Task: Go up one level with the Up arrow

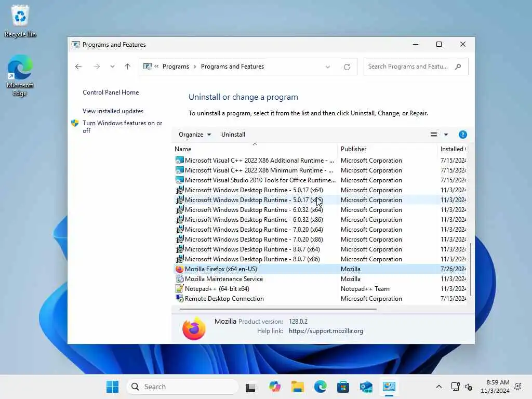Action: (x=128, y=66)
